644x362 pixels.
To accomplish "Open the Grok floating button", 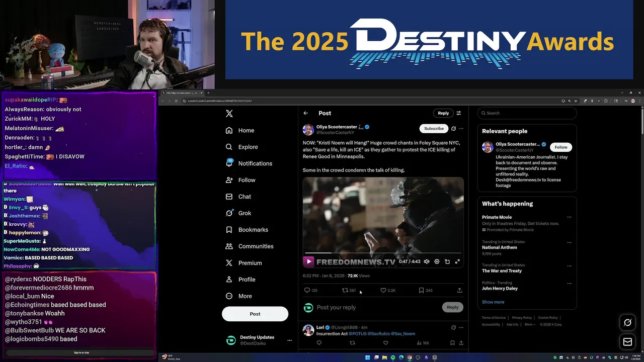I will pyautogui.click(x=627, y=323).
